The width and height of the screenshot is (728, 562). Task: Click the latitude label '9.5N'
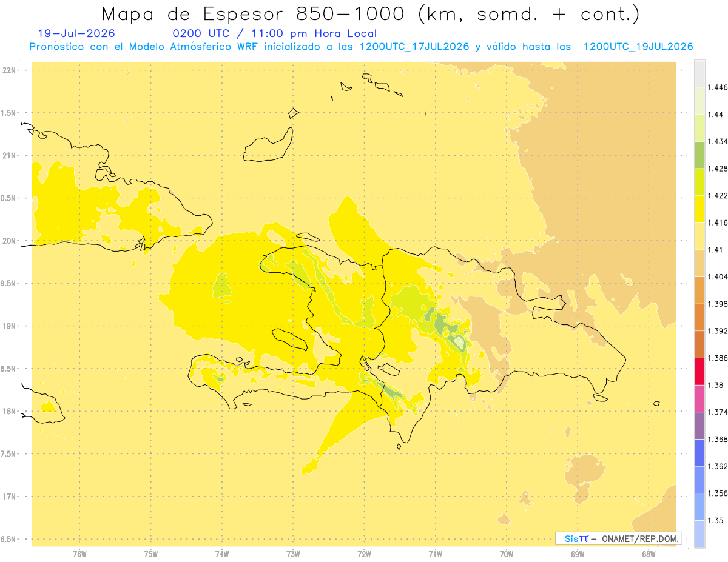click(9, 283)
